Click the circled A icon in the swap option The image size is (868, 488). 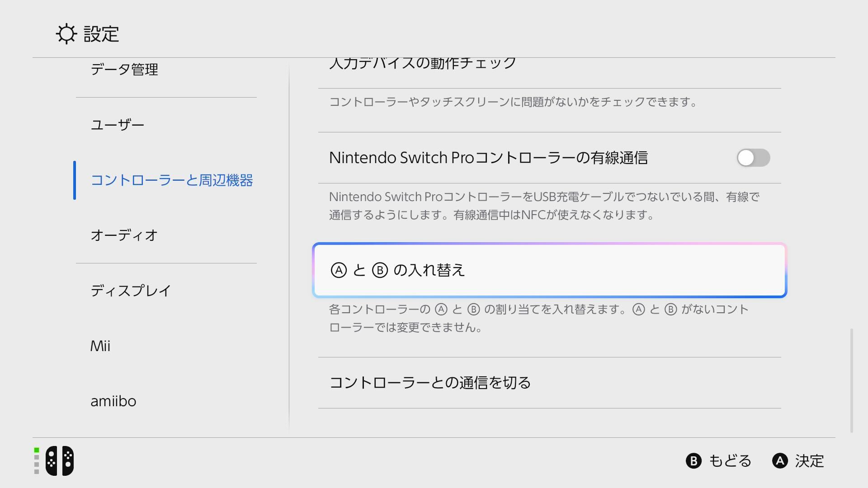click(339, 270)
